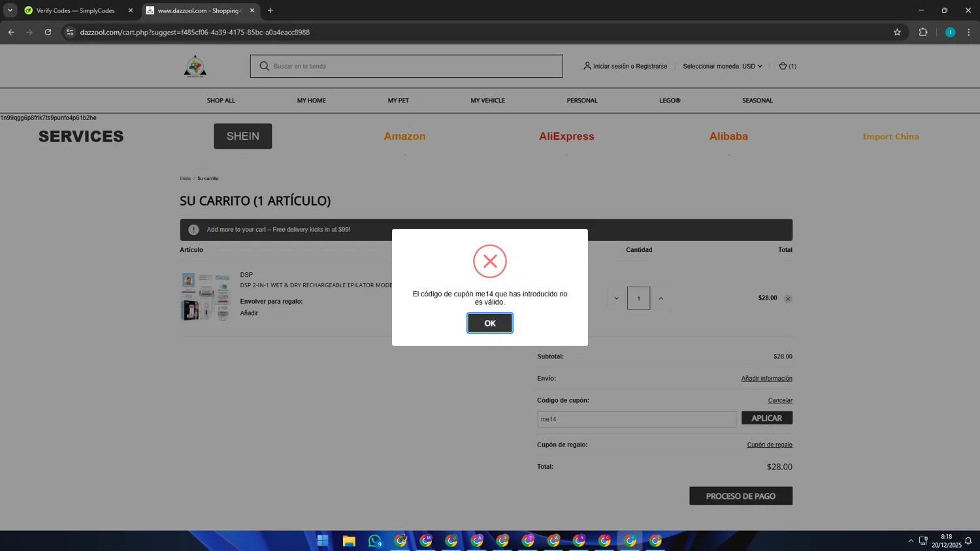Open the browser extensions puzzle icon

923,32
